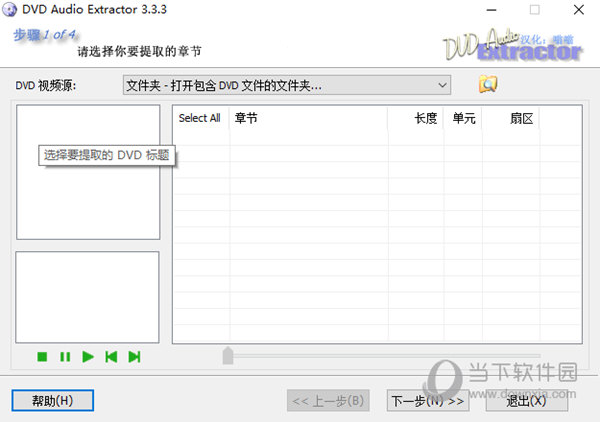The height and width of the screenshot is (422, 600).
Task: Click the playback position slider handle
Action: point(228,356)
